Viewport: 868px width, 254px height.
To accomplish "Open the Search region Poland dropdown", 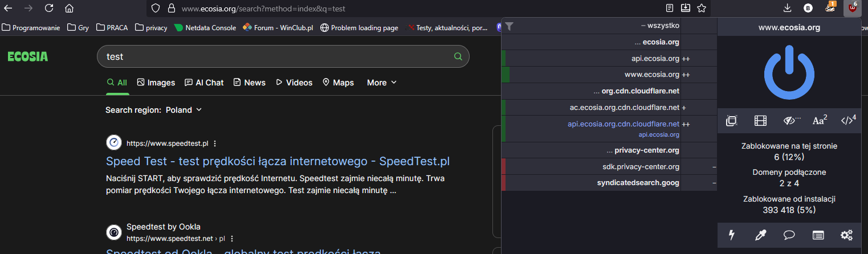I will [184, 110].
